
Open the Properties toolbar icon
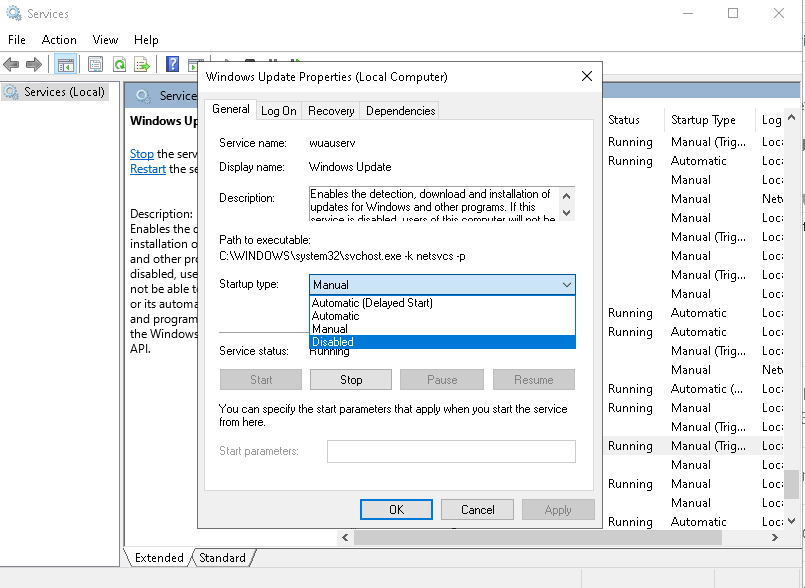point(95,65)
